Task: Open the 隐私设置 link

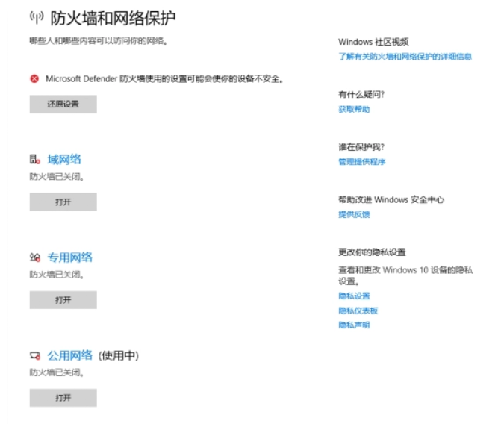Action: pyautogui.click(x=354, y=296)
